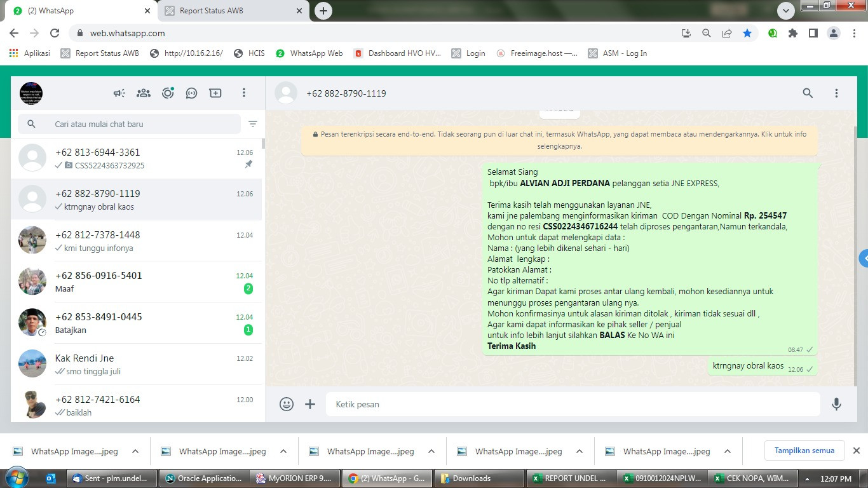Screen dimensions: 868x488
Task: Open attachment plus icon
Action: (x=310, y=404)
